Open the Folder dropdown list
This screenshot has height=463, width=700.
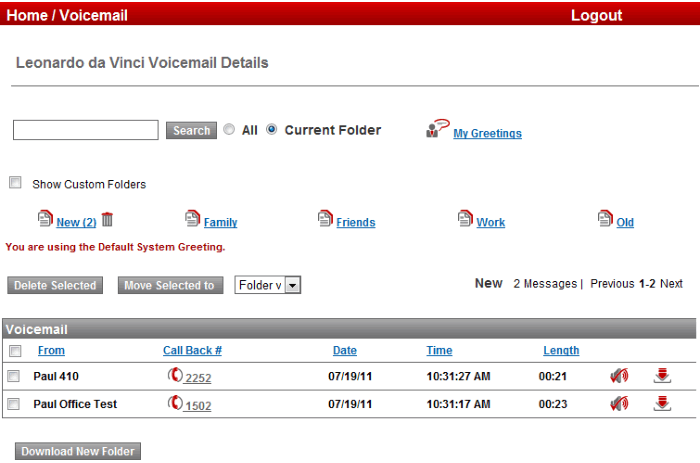click(268, 285)
